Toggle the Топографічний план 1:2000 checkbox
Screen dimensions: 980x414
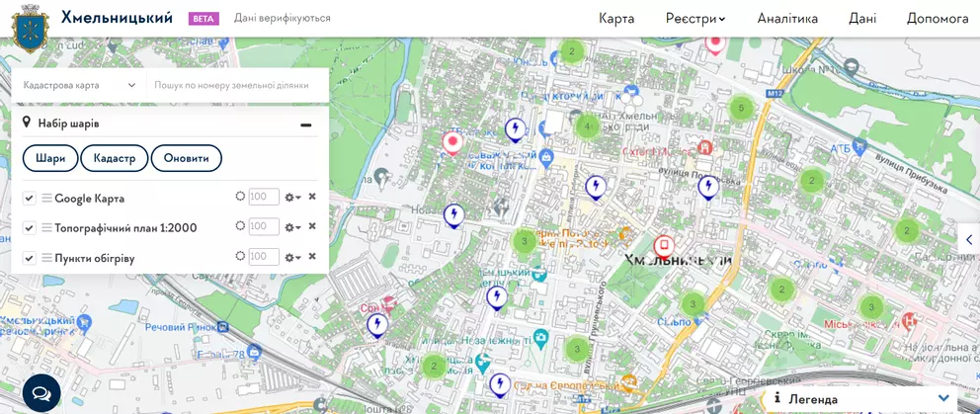click(30, 228)
